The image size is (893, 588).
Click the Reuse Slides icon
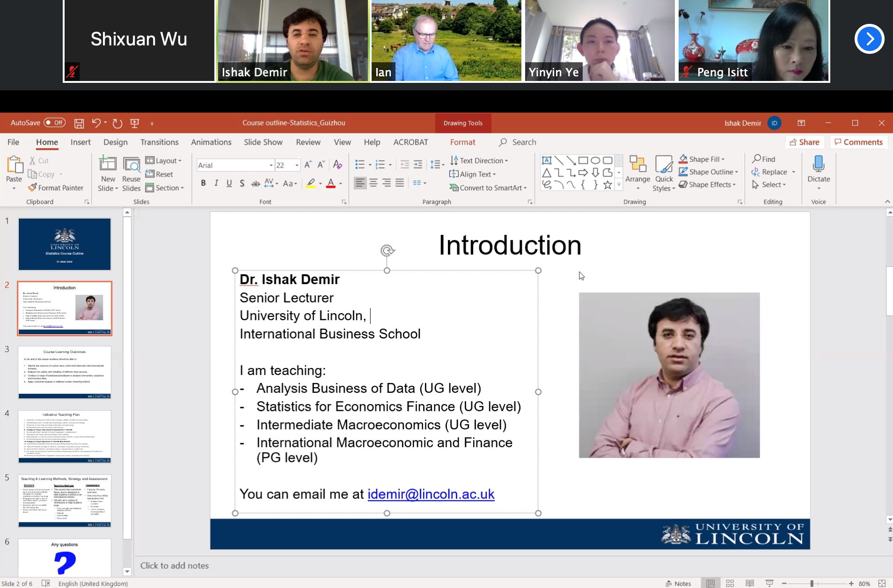[132, 164]
